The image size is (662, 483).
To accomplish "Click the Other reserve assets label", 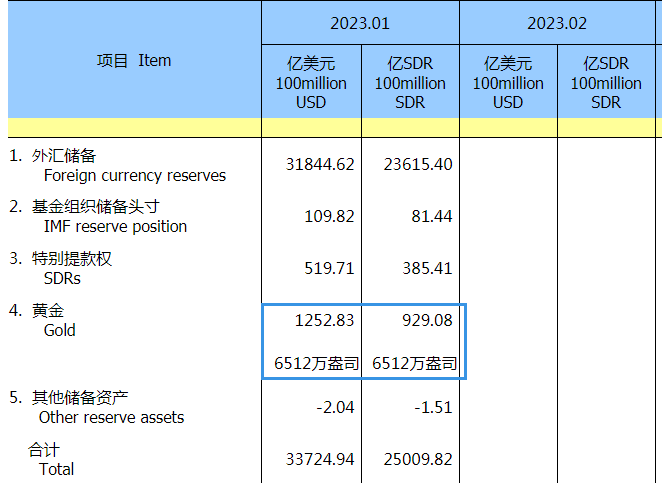I will click(x=111, y=417).
